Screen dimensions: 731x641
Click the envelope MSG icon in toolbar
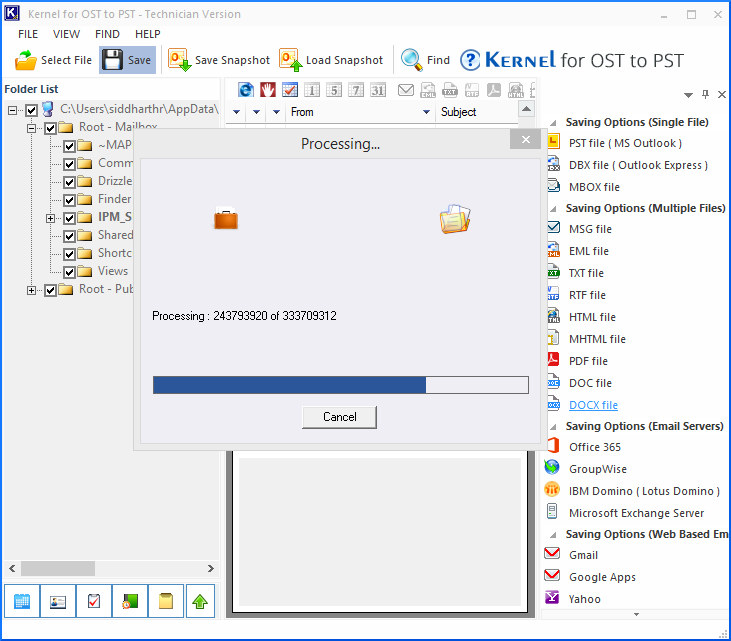coord(406,90)
